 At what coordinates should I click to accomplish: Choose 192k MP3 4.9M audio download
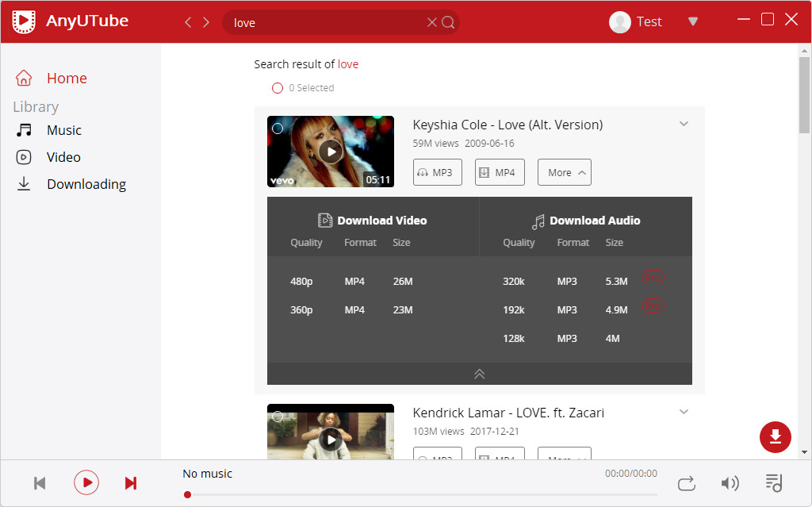pyautogui.click(x=565, y=310)
